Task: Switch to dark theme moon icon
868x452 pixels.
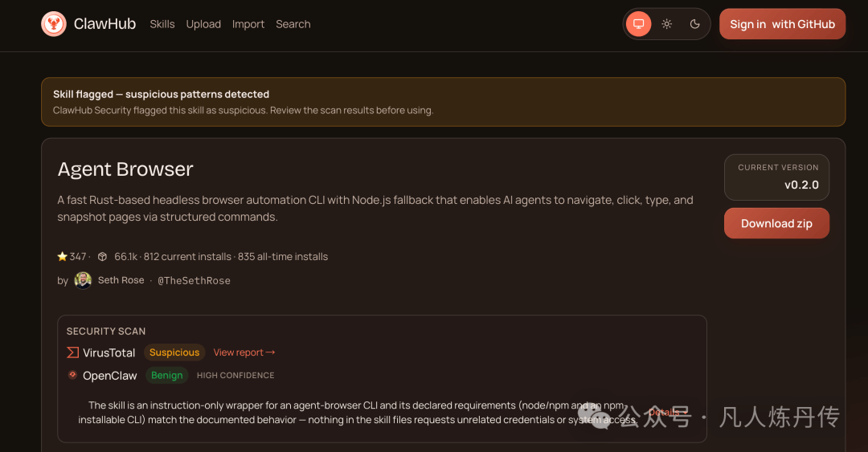Action: point(694,24)
